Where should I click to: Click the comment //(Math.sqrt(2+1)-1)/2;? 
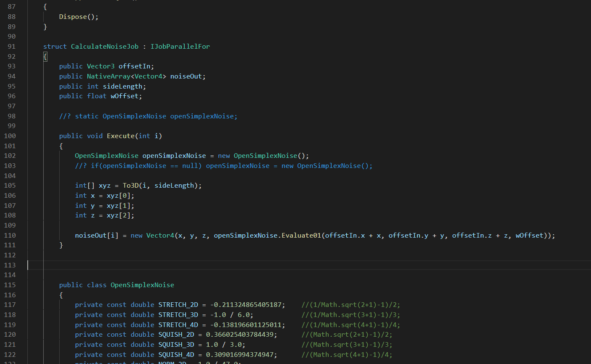[x=347, y=335]
